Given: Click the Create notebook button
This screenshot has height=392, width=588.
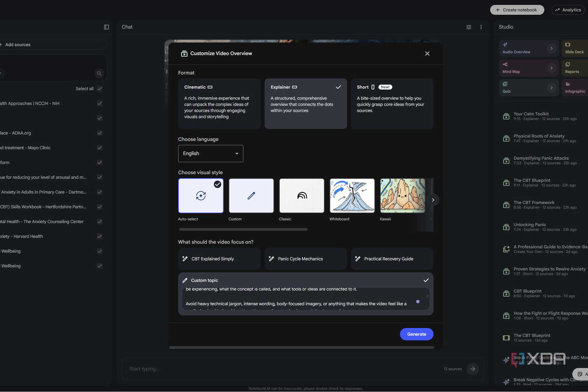Looking at the screenshot, I should click(x=517, y=10).
